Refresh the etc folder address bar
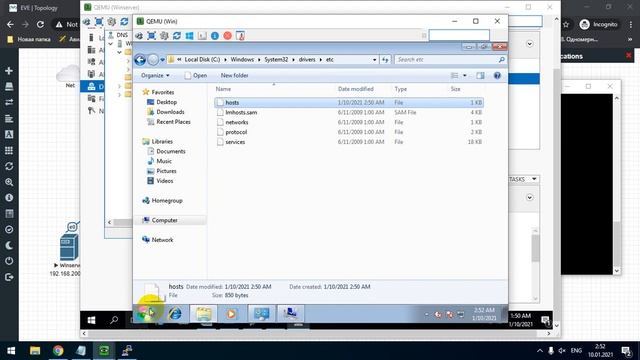This screenshot has height=360, width=640. tap(385, 60)
